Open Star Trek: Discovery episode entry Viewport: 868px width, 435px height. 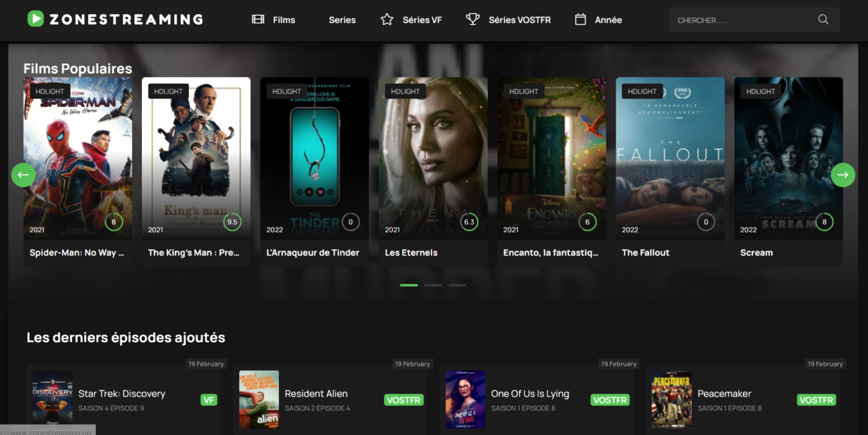click(123, 400)
